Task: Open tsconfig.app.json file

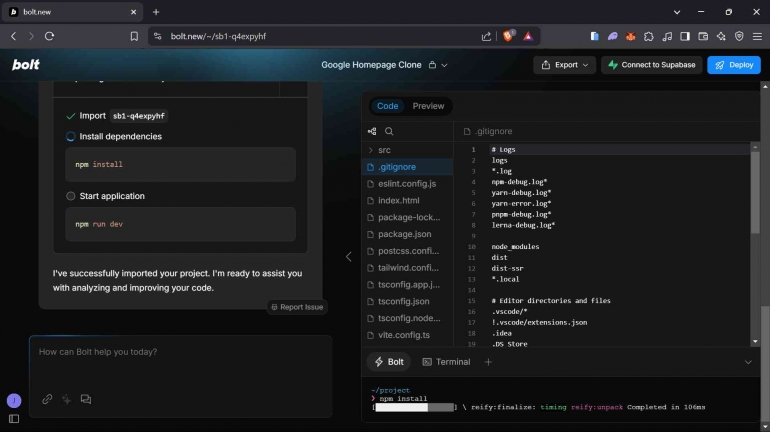Action: point(407,284)
